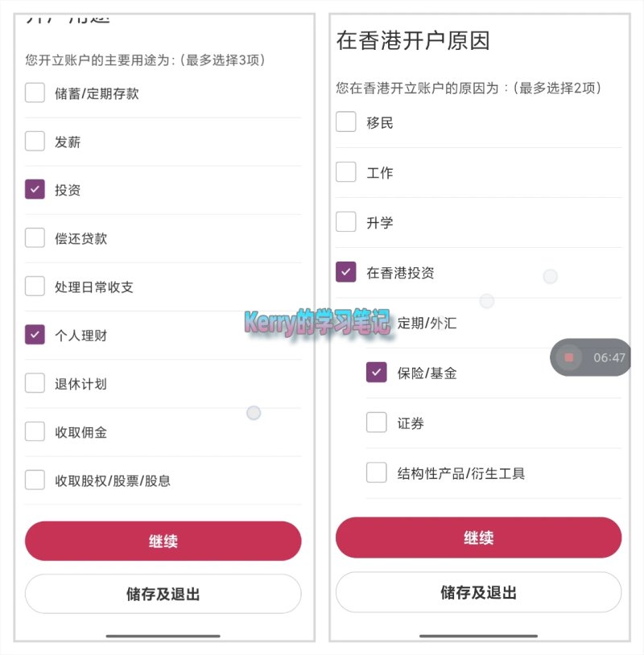Uncheck the 投资 checkbox
The height and width of the screenshot is (655, 644).
(x=35, y=189)
